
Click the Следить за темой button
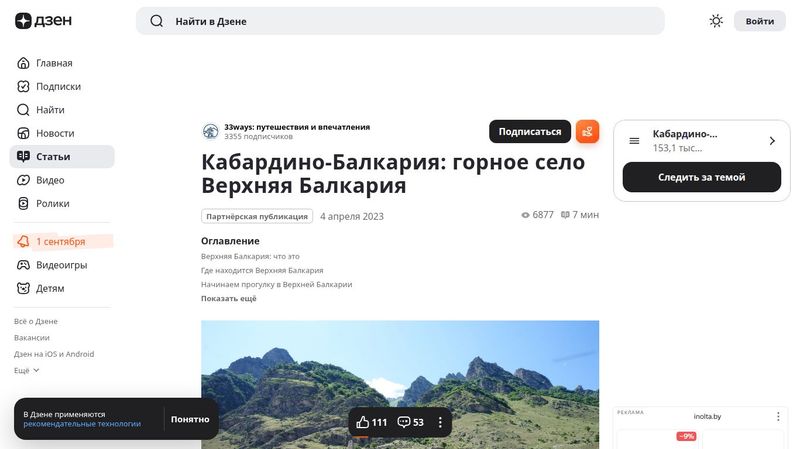[x=701, y=177]
